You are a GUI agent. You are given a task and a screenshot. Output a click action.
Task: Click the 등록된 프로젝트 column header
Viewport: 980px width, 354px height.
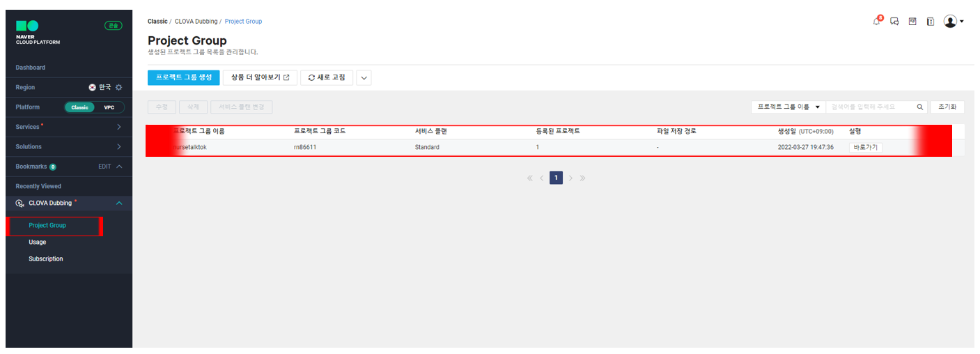tap(558, 131)
